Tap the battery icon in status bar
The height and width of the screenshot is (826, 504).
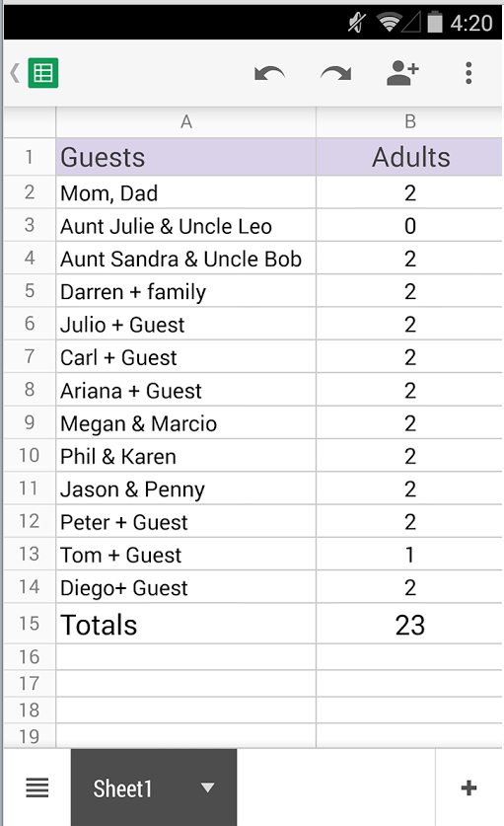pyautogui.click(x=435, y=22)
